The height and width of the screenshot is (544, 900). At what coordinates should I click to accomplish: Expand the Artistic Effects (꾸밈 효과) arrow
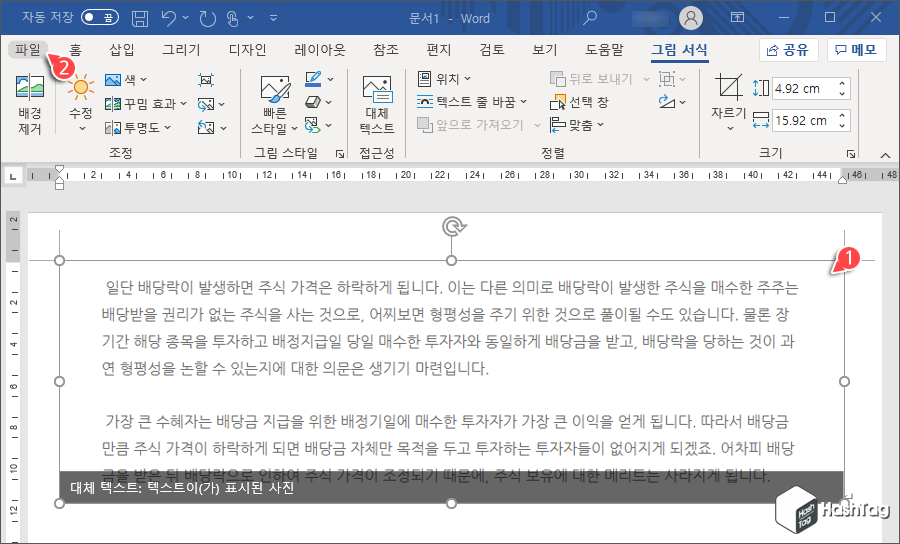click(x=184, y=104)
